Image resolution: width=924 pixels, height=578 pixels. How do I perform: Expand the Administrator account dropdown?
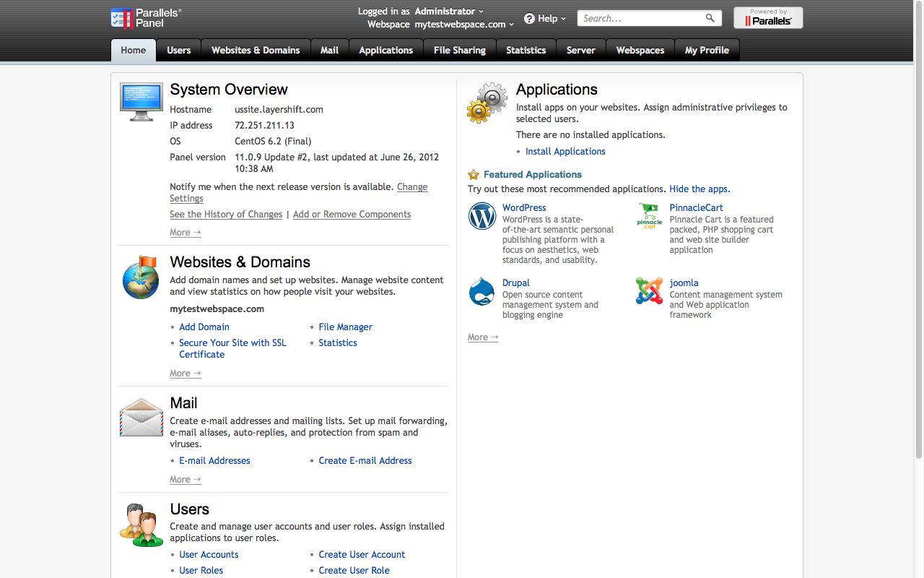click(x=448, y=11)
